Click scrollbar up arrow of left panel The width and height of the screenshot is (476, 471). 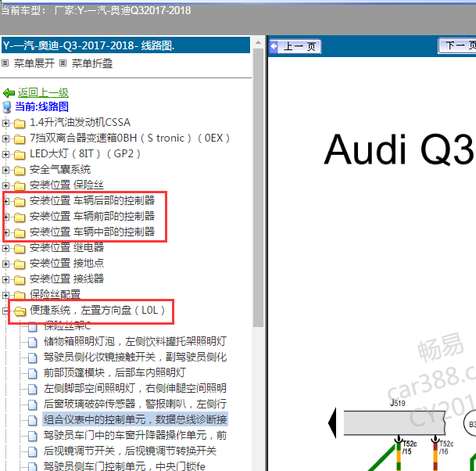259,42
